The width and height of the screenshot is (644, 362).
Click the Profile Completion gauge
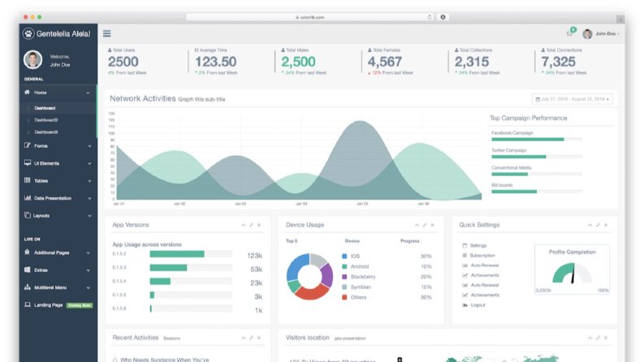pyautogui.click(x=573, y=273)
